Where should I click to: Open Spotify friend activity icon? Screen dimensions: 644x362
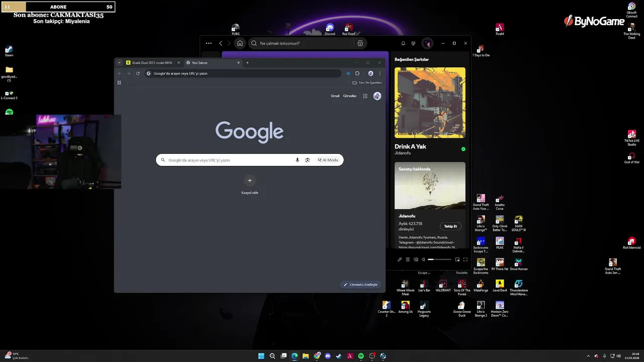tap(414, 43)
